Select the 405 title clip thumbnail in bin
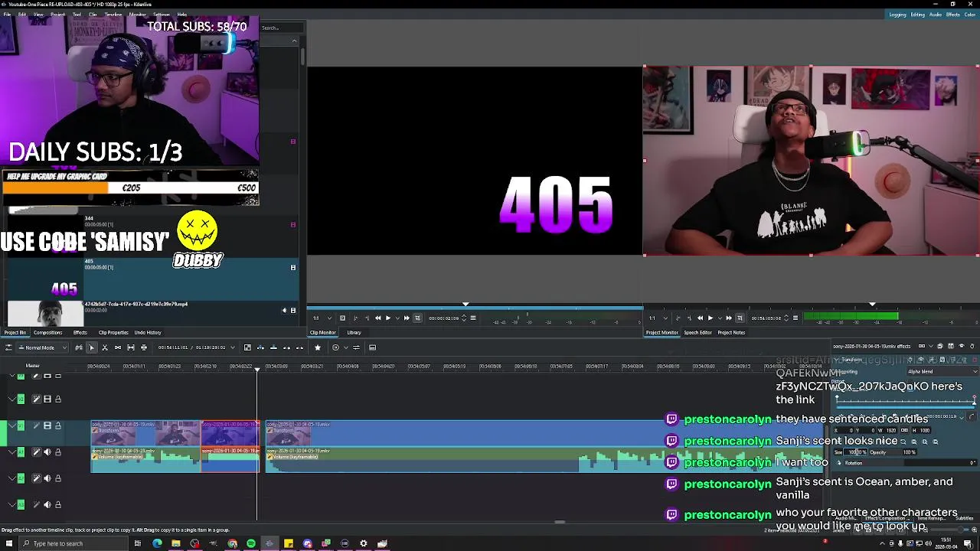 pos(45,278)
